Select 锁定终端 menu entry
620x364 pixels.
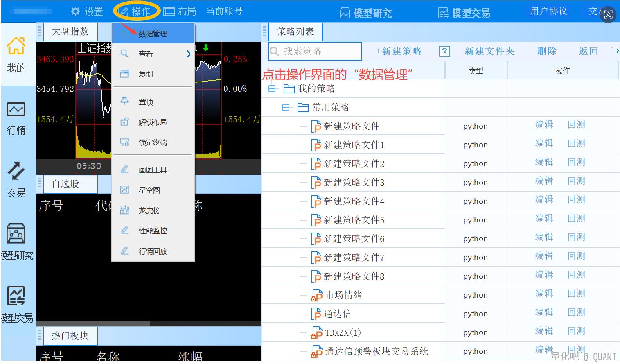coord(153,143)
